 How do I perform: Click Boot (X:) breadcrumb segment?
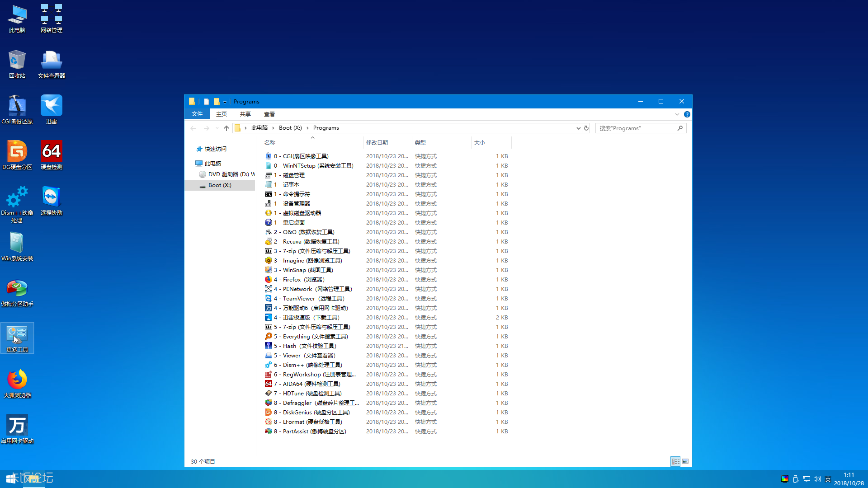point(290,128)
